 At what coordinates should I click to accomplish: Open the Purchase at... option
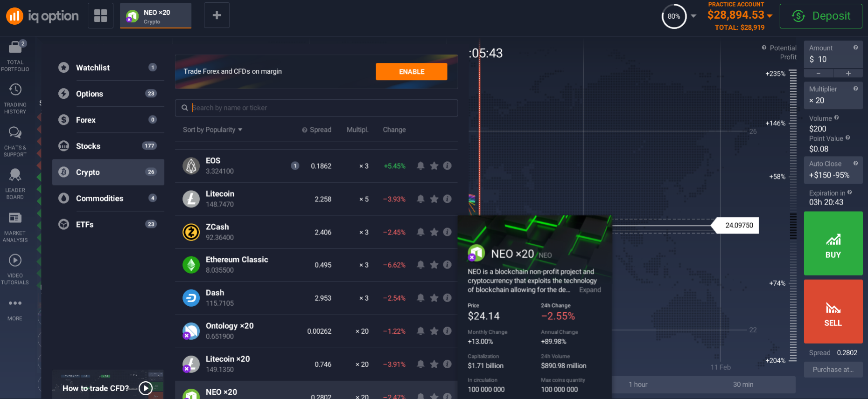pos(833,370)
